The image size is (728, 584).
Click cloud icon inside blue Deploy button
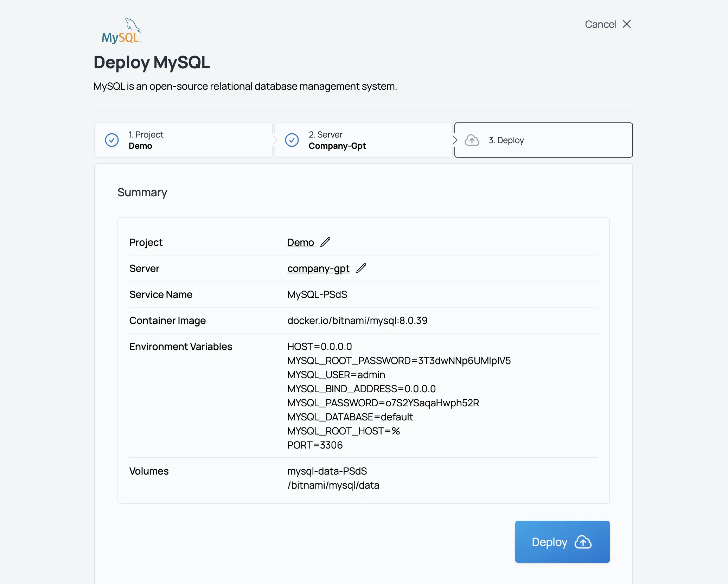pyautogui.click(x=583, y=542)
